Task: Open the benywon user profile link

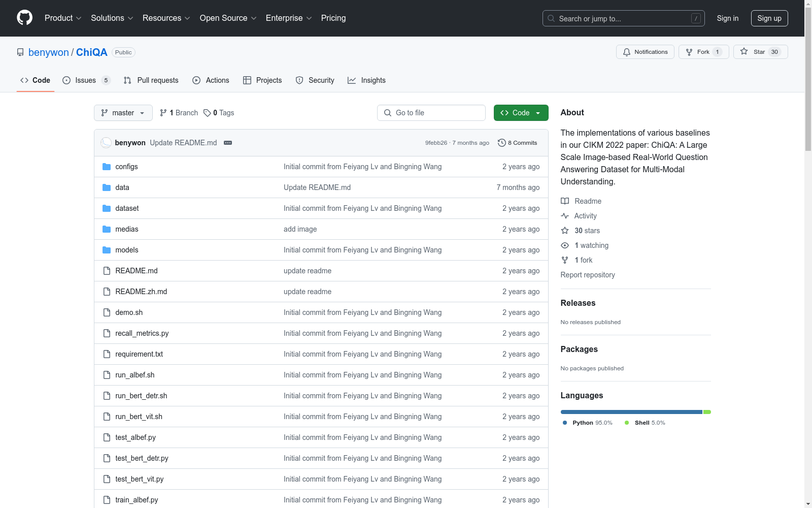Action: (x=49, y=52)
